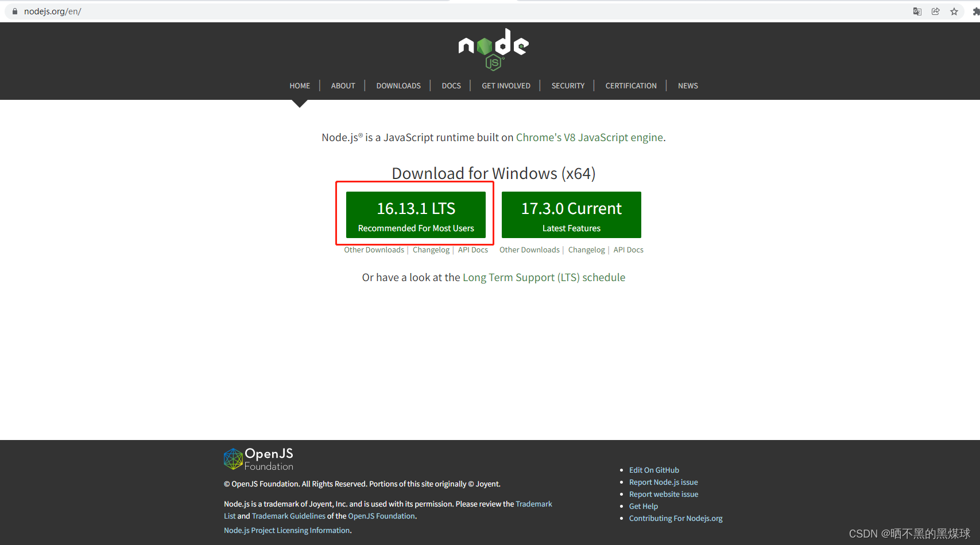Click the 'Download for Windows (x64)' heading
Screen dimensions: 980x545
[x=493, y=173]
